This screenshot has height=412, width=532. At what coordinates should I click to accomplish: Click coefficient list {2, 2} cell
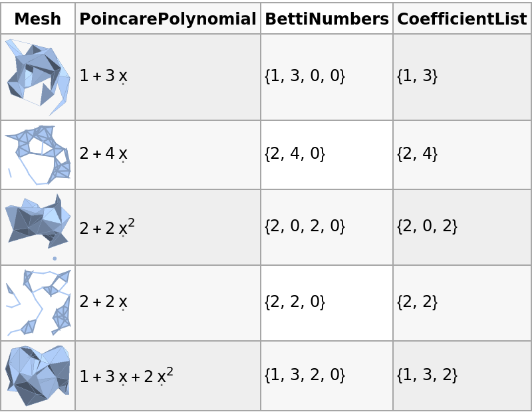point(417,303)
